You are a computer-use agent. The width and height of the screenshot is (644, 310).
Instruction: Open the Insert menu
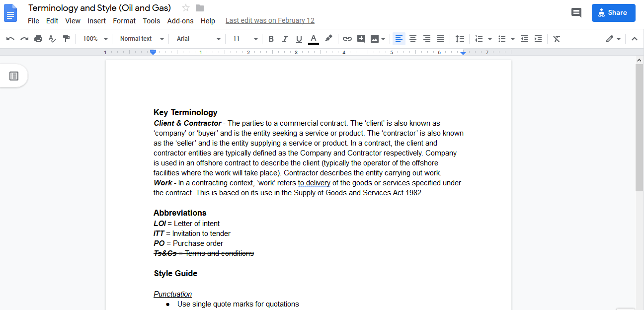pos(96,21)
